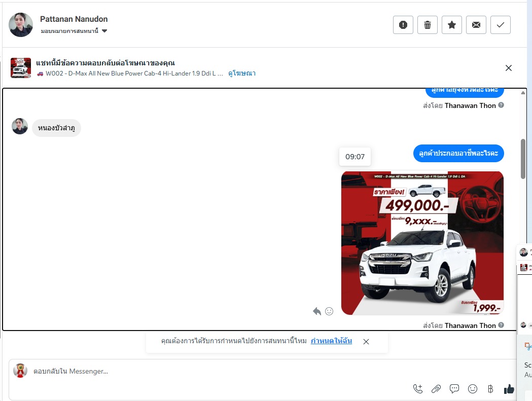Select the ลูกค้าประกอบอาชีพอะไรคะ message bubble
The width and height of the screenshot is (532, 401).
coord(458,153)
